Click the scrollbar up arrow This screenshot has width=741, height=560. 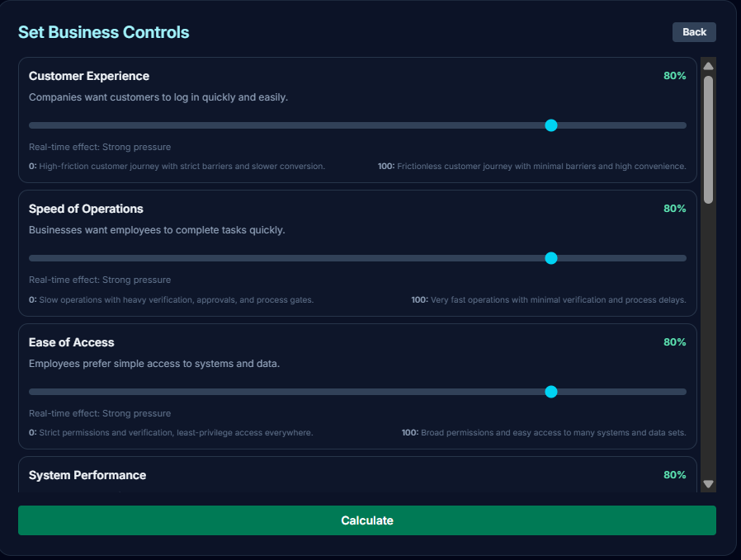click(x=708, y=65)
